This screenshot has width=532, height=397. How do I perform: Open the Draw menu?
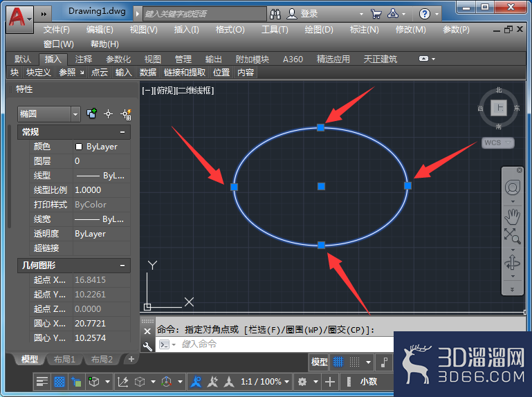tap(319, 30)
